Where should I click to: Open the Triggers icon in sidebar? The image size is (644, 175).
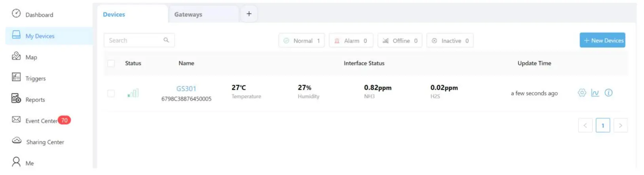point(16,77)
